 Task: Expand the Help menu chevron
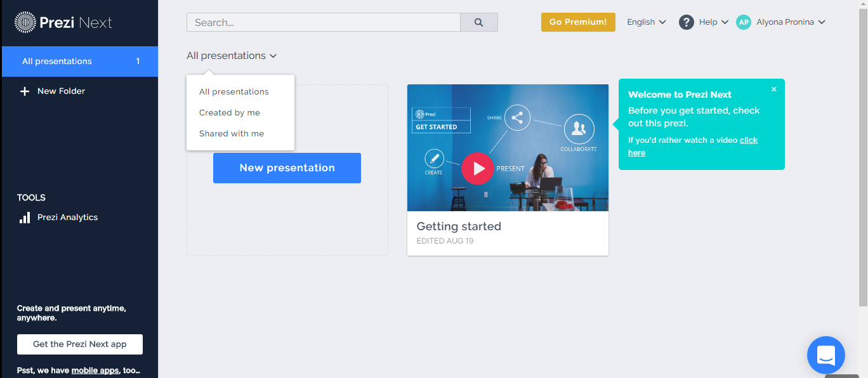(x=725, y=22)
